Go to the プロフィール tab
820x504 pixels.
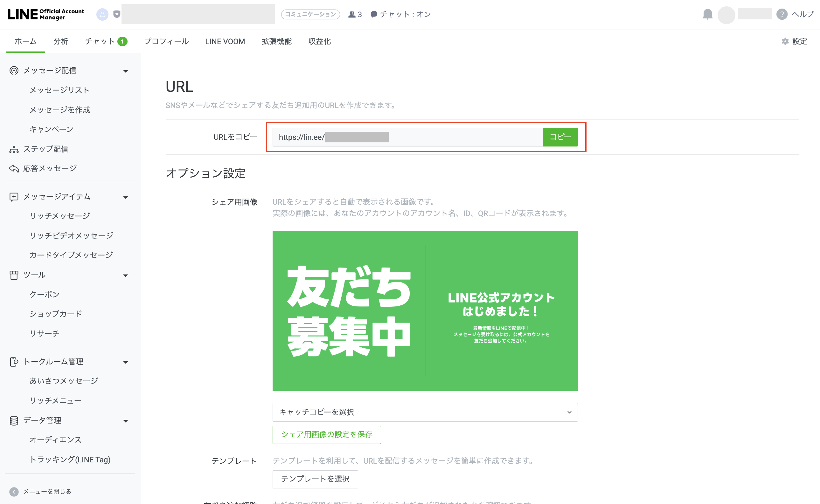click(166, 41)
